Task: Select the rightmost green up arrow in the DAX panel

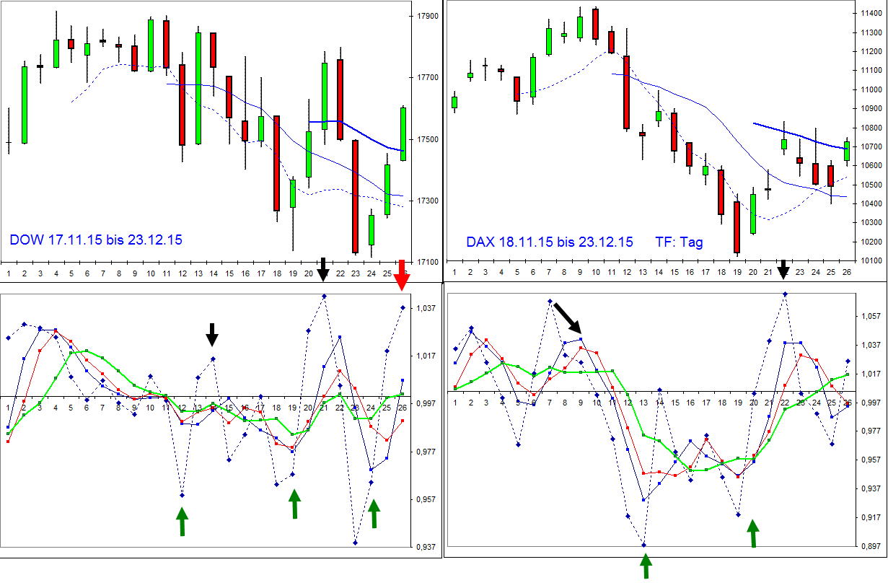Action: pyautogui.click(x=752, y=534)
